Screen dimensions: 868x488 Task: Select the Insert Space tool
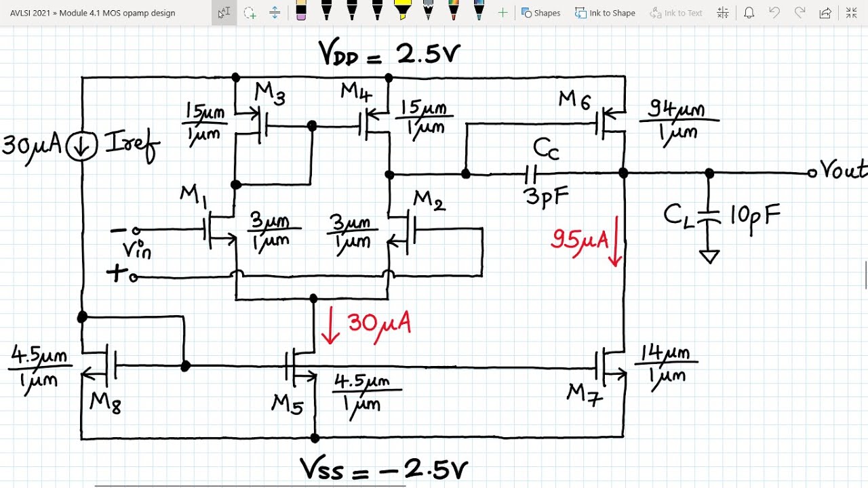click(275, 13)
